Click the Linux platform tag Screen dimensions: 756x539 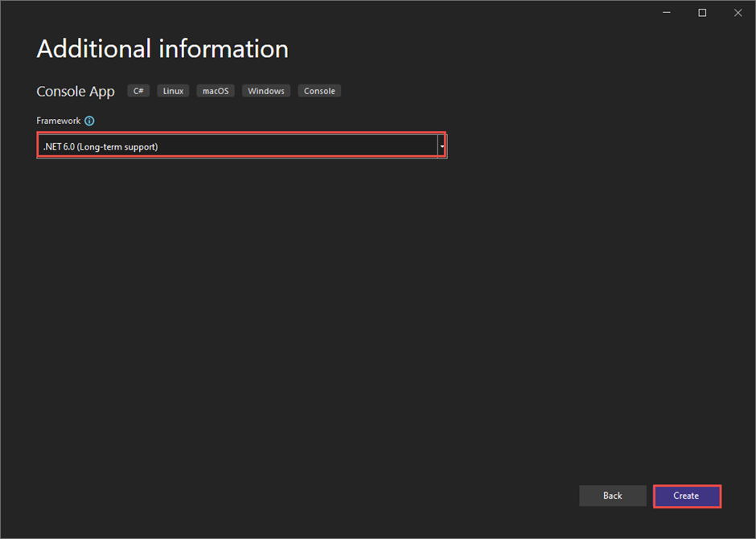172,91
